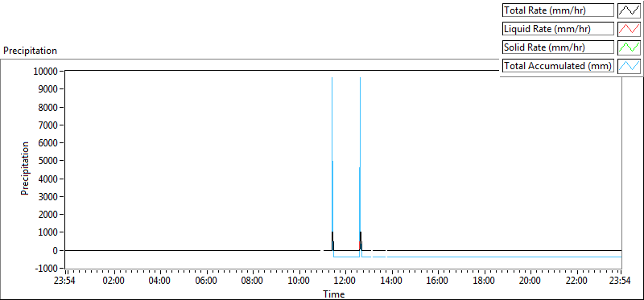Click the 12:00 time axis label
This screenshot has height=300, width=644.
click(x=345, y=282)
